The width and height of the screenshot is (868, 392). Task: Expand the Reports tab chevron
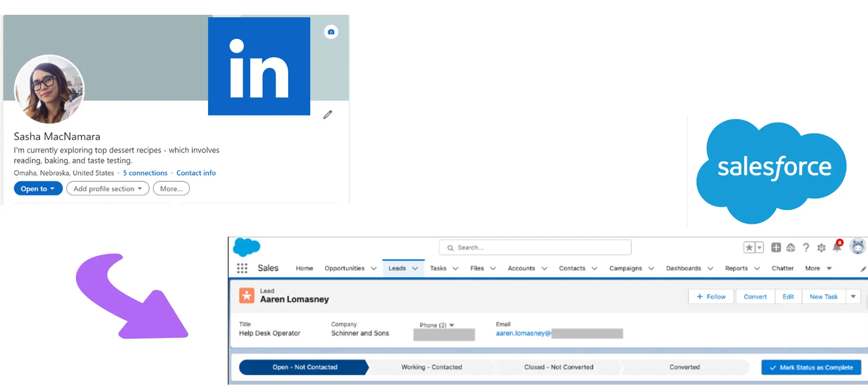coord(757,269)
